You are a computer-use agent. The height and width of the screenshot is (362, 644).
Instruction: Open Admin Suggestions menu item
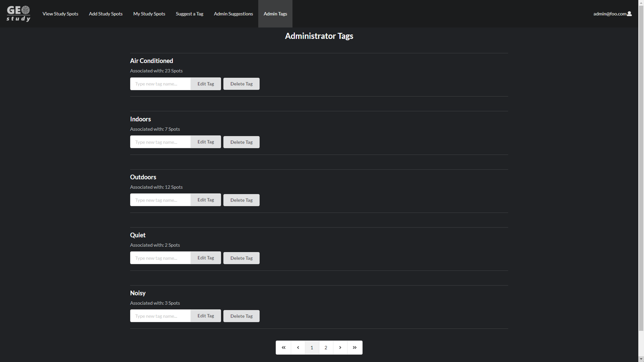(x=233, y=14)
